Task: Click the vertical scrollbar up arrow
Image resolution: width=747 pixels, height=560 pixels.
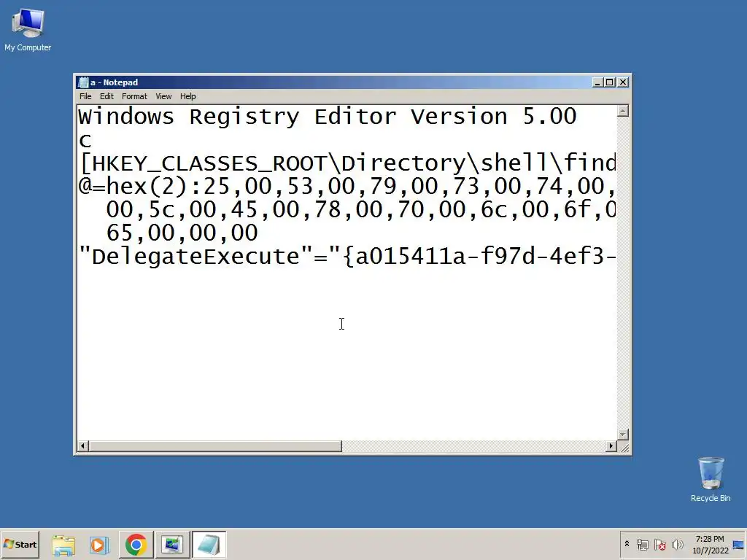Action: point(623,111)
